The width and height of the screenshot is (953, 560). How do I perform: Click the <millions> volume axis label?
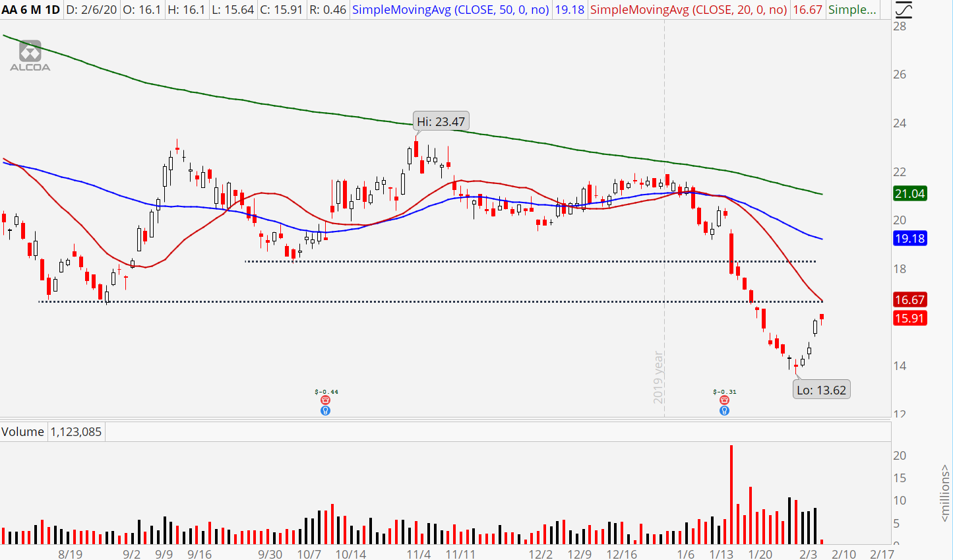point(944,493)
